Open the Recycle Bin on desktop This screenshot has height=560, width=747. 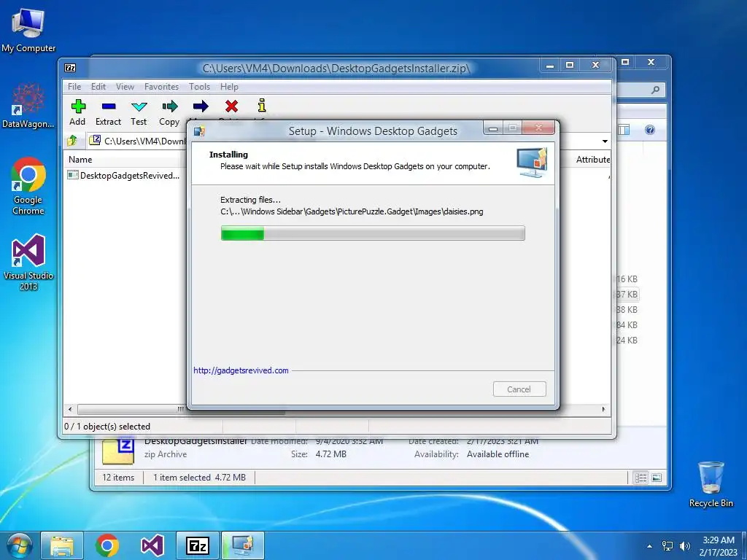[x=711, y=484]
